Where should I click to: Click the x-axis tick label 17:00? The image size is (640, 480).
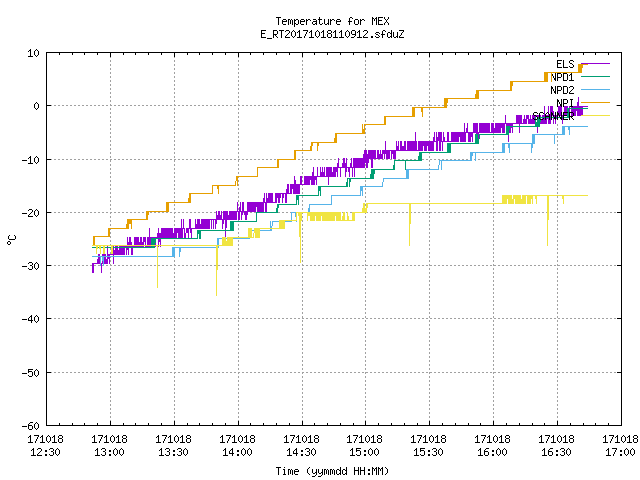pyautogui.click(x=620, y=452)
